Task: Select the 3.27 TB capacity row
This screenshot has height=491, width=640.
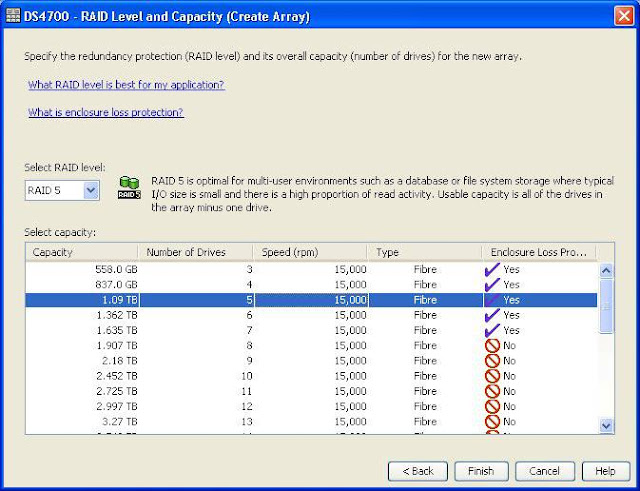Action: 311,422
